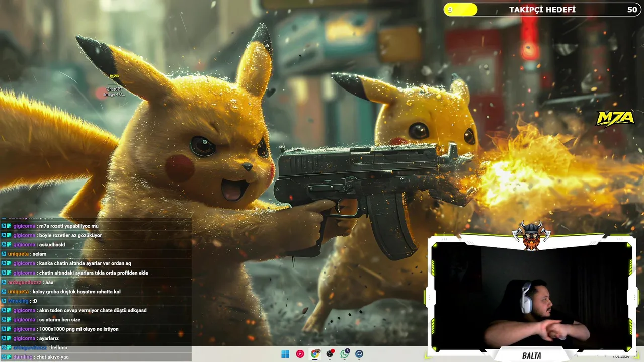Image resolution: width=644 pixels, height=362 pixels.
Task: Open the Windows Start menu
Action: (x=285, y=354)
